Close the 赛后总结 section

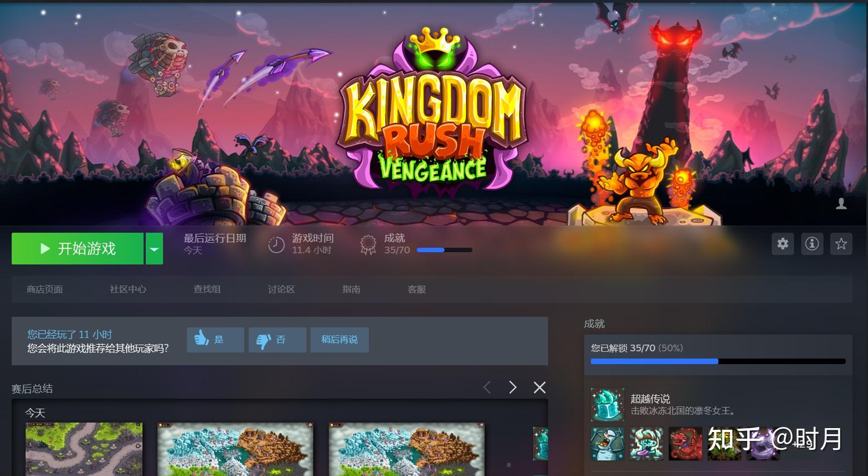(540, 387)
